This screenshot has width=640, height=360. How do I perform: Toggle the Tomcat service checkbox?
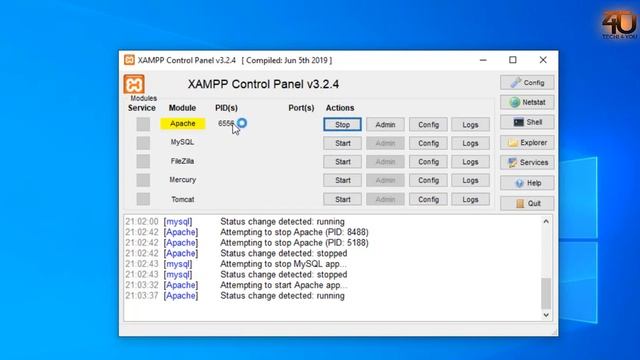point(143,199)
